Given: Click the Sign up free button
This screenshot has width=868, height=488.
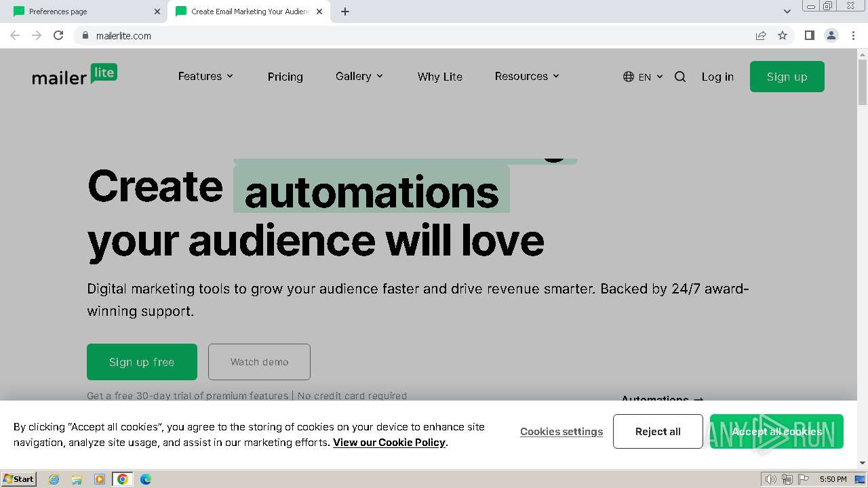Looking at the screenshot, I should [142, 362].
